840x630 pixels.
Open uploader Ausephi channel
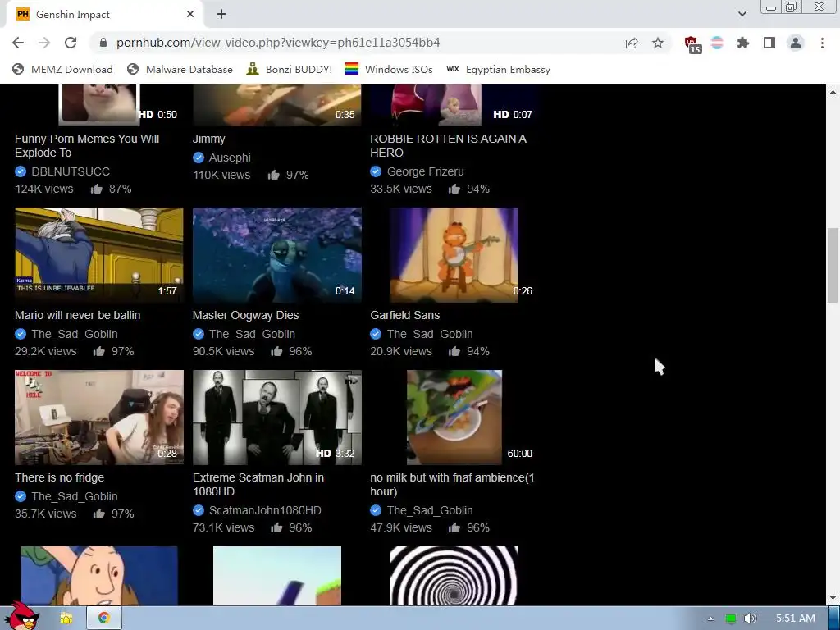[x=230, y=157]
